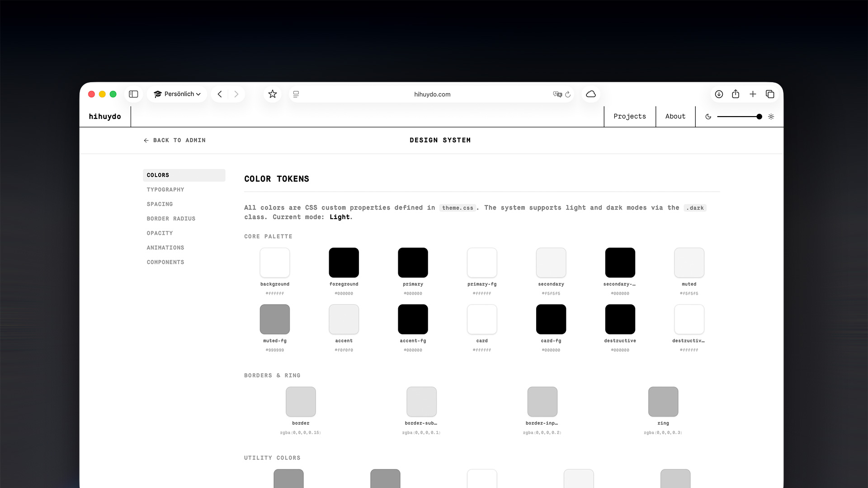Click the primary color swatch
Viewport: 868px width, 488px height.
(x=413, y=263)
